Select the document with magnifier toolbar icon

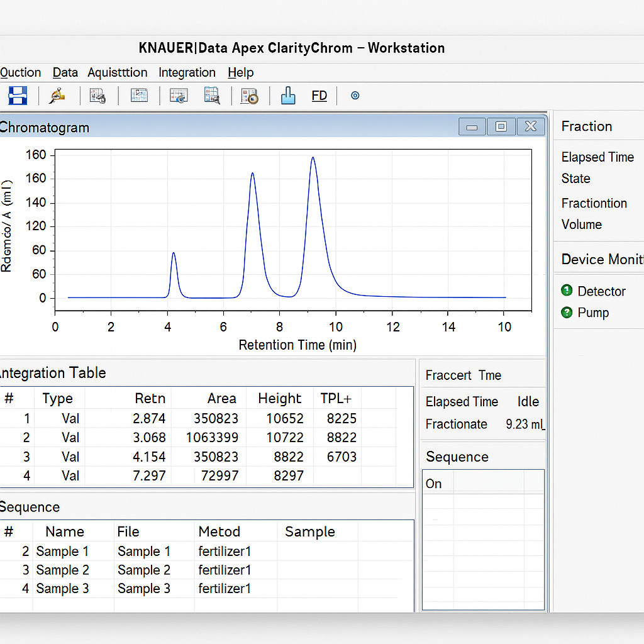(97, 96)
